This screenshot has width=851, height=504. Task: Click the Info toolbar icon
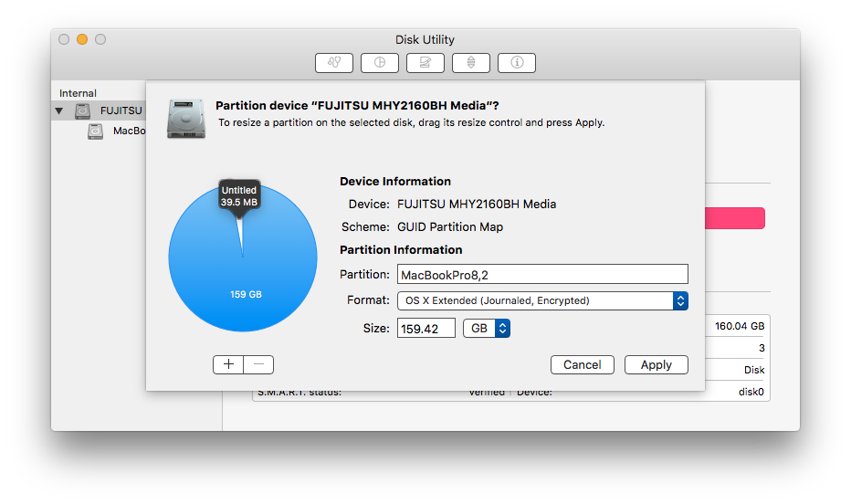point(516,62)
